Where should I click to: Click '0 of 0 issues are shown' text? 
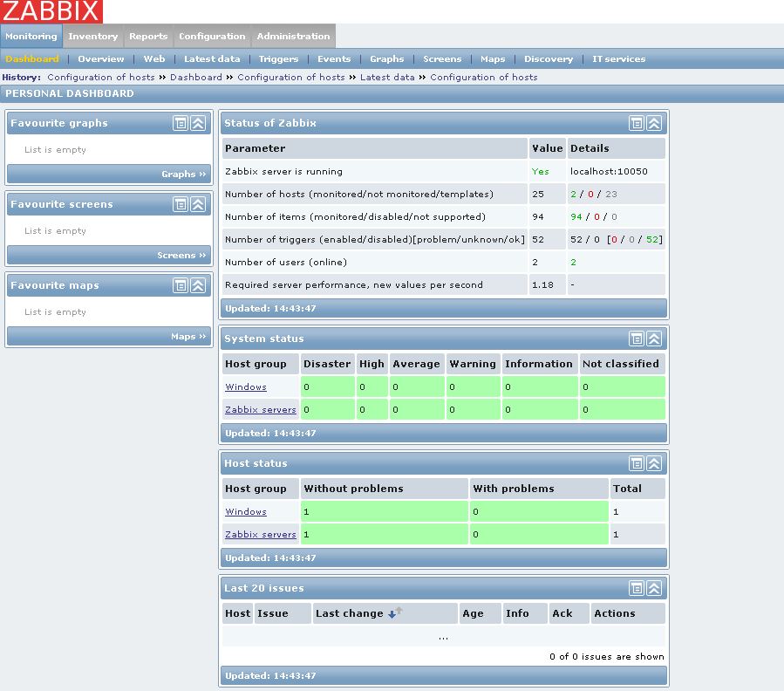pos(606,656)
